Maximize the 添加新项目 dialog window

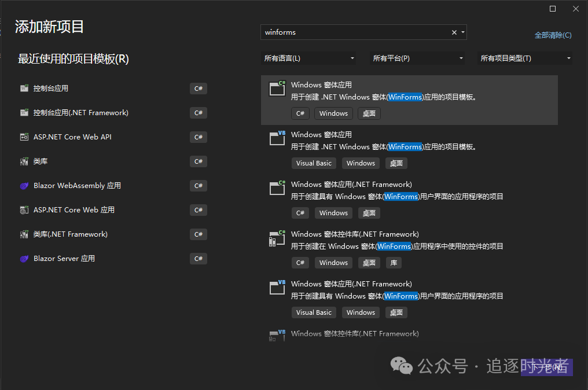tap(553, 9)
